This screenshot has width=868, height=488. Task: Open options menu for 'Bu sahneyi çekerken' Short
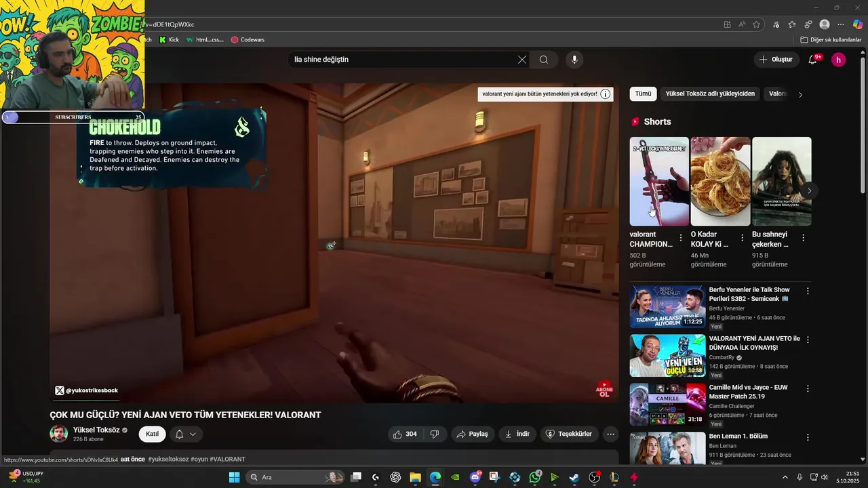tap(803, 238)
